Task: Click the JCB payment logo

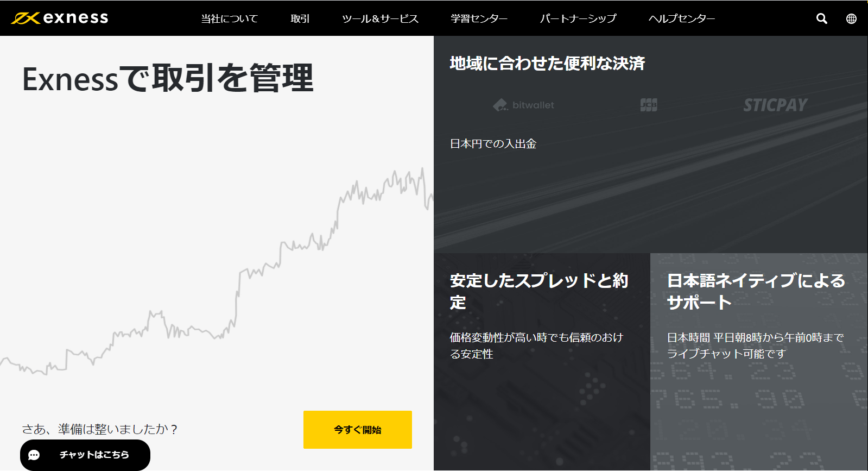Action: point(649,105)
